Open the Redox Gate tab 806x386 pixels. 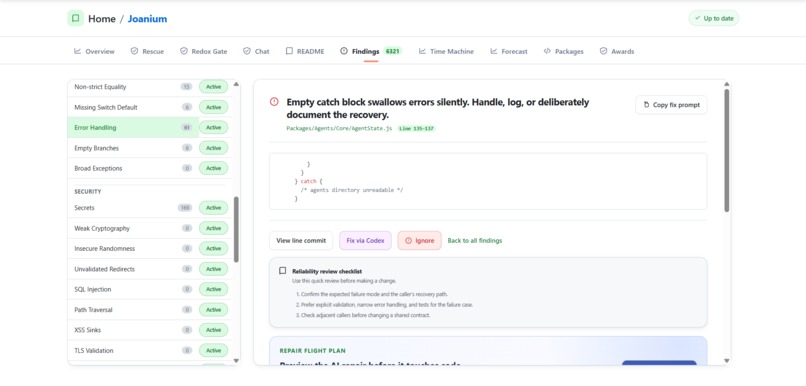click(204, 51)
